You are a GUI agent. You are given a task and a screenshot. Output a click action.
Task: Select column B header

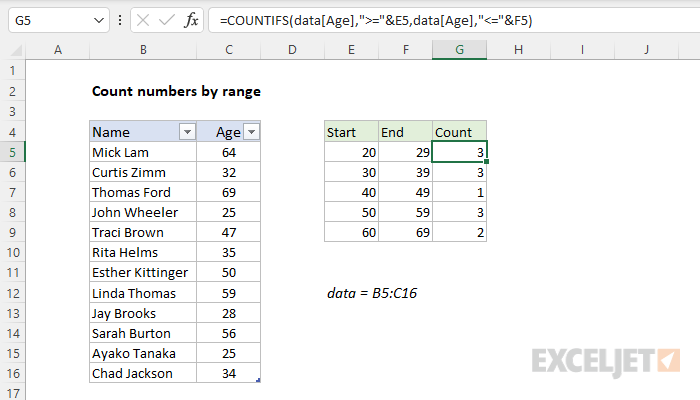[x=145, y=49]
